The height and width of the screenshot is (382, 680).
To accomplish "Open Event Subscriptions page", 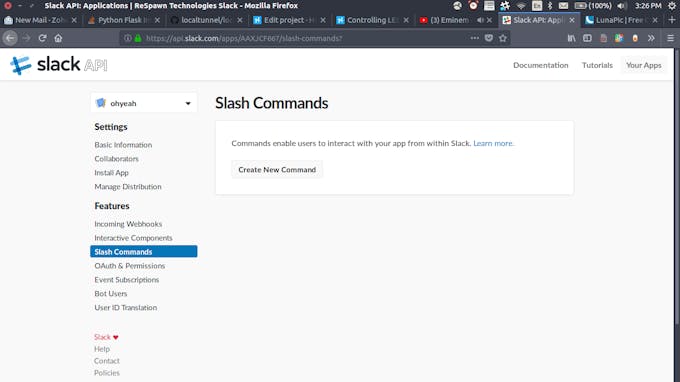I will (x=127, y=280).
